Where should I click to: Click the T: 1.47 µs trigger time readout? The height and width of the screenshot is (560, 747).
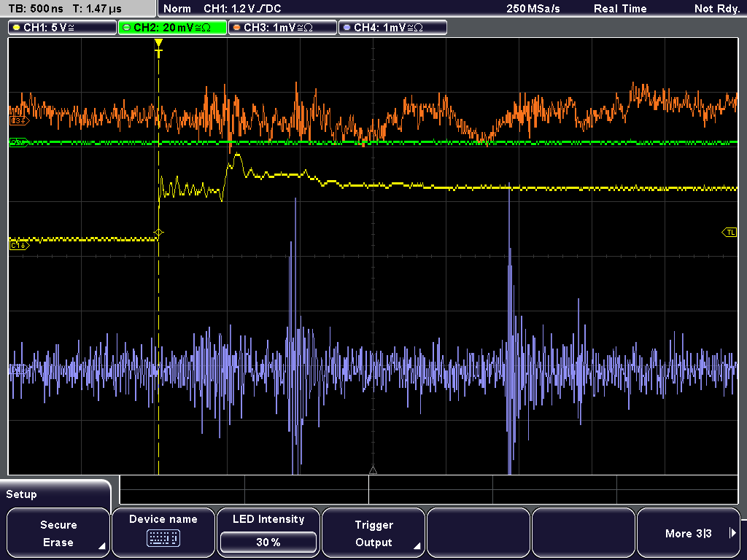click(97, 9)
